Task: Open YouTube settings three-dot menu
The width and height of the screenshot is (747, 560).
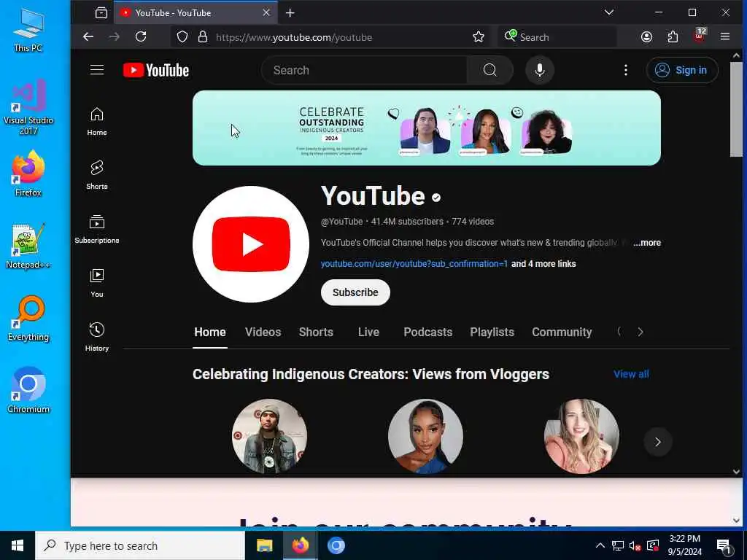Action: (x=625, y=70)
